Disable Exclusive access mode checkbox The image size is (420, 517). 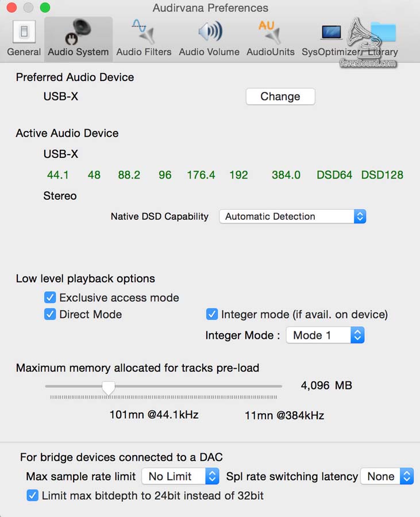(50, 298)
